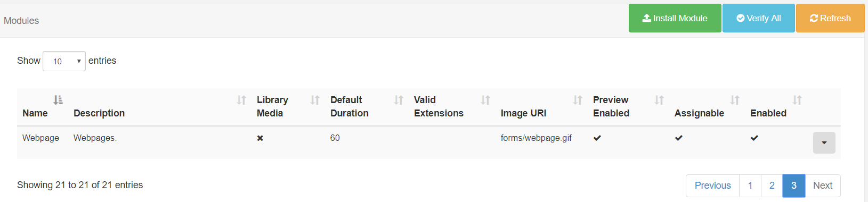Click sort arrows icon beside Description
This screenshot has width=868, height=202.
241,100
